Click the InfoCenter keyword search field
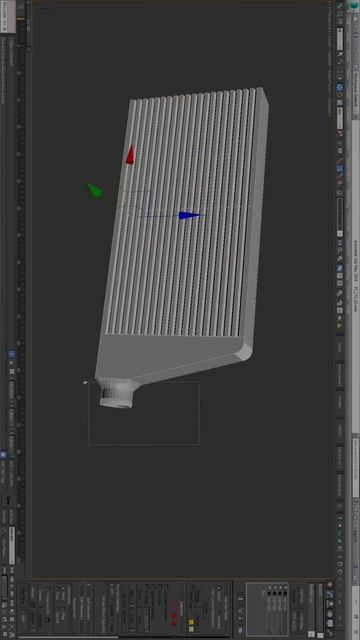Image resolution: width=360 pixels, height=640 pixels. (356, 468)
